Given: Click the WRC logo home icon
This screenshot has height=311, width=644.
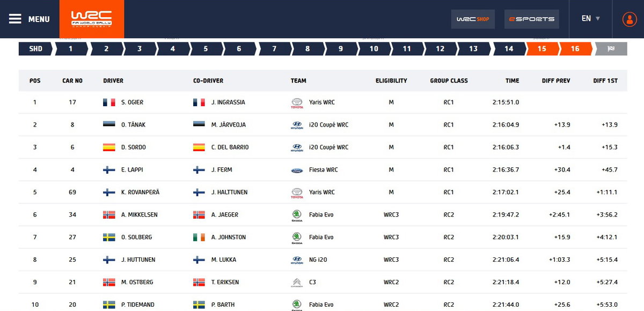Looking at the screenshot, I should (91, 19).
